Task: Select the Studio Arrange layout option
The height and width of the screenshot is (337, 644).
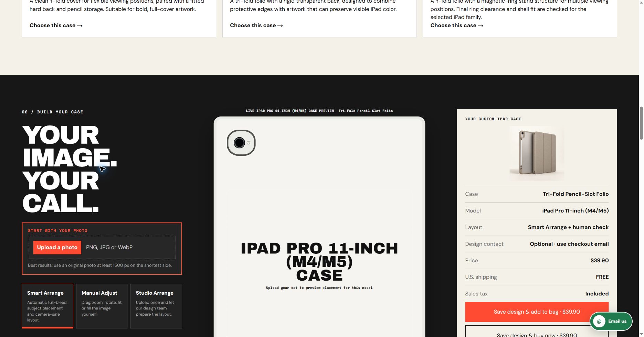Action: pyautogui.click(x=156, y=306)
